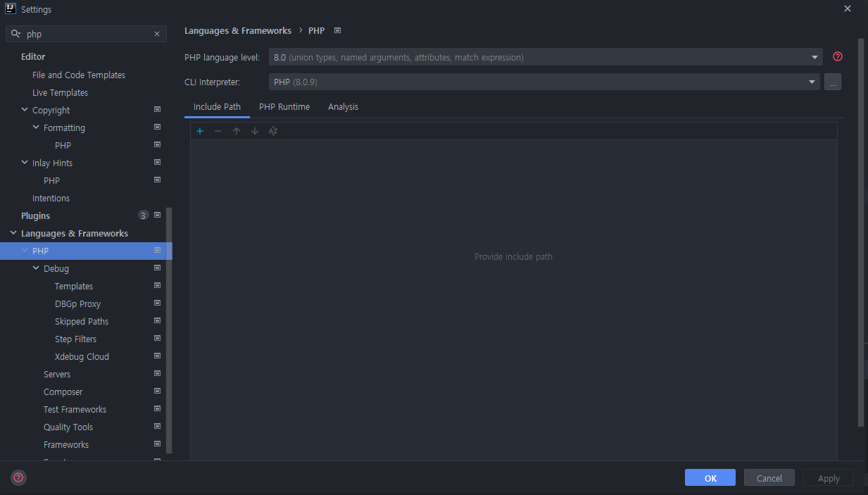Click the project icon on Test Frameworks row
The image size is (868, 495).
(157, 409)
